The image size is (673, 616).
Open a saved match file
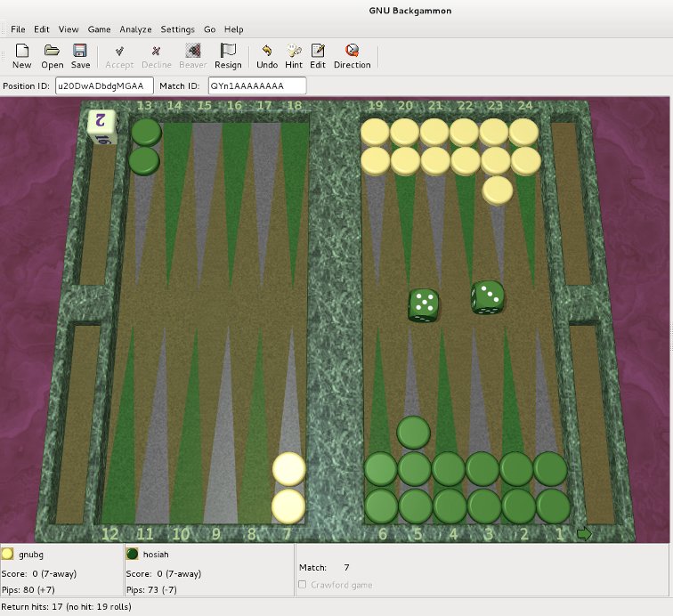click(x=52, y=56)
